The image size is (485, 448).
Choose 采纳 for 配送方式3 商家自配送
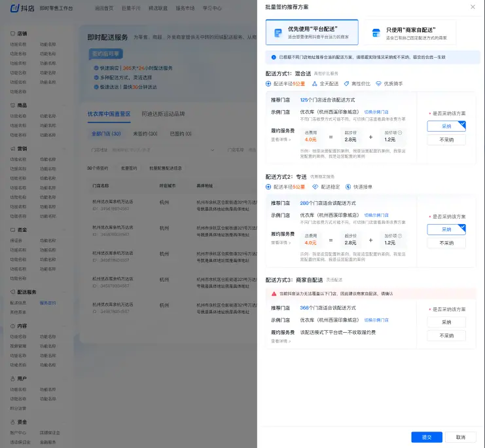point(446,322)
